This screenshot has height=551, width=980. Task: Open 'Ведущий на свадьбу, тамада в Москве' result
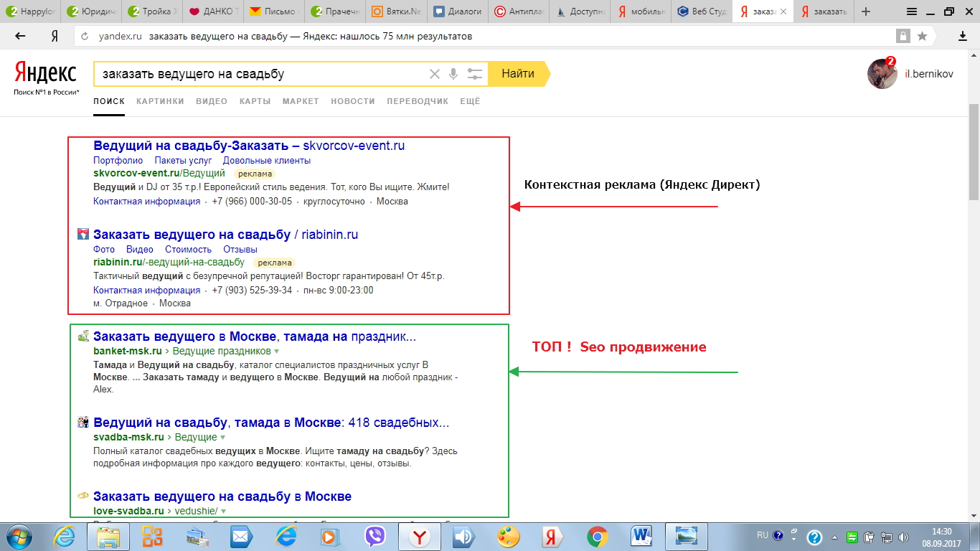[271, 423]
